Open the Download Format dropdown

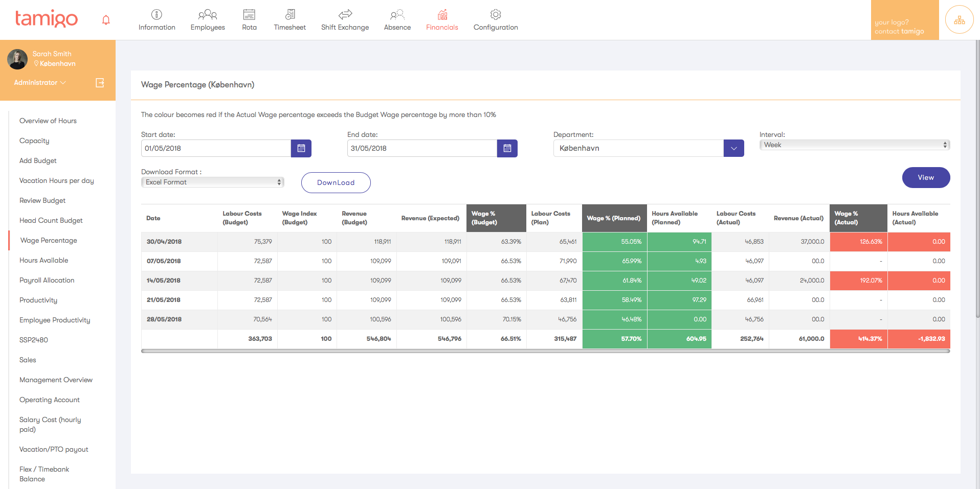(x=213, y=182)
